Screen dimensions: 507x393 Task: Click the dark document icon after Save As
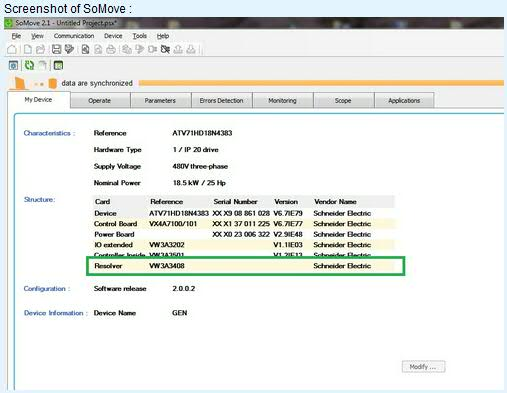pyautogui.click(x=85, y=49)
